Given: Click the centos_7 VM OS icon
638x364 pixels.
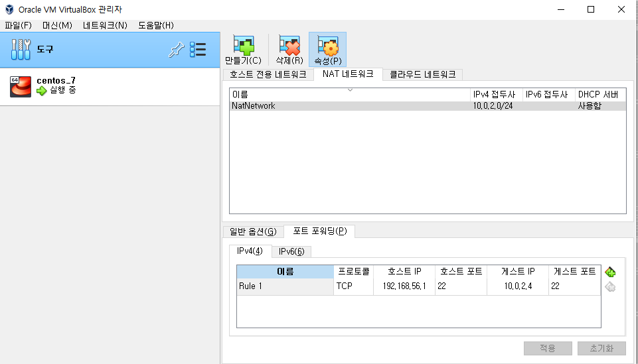Looking at the screenshot, I should [x=21, y=86].
